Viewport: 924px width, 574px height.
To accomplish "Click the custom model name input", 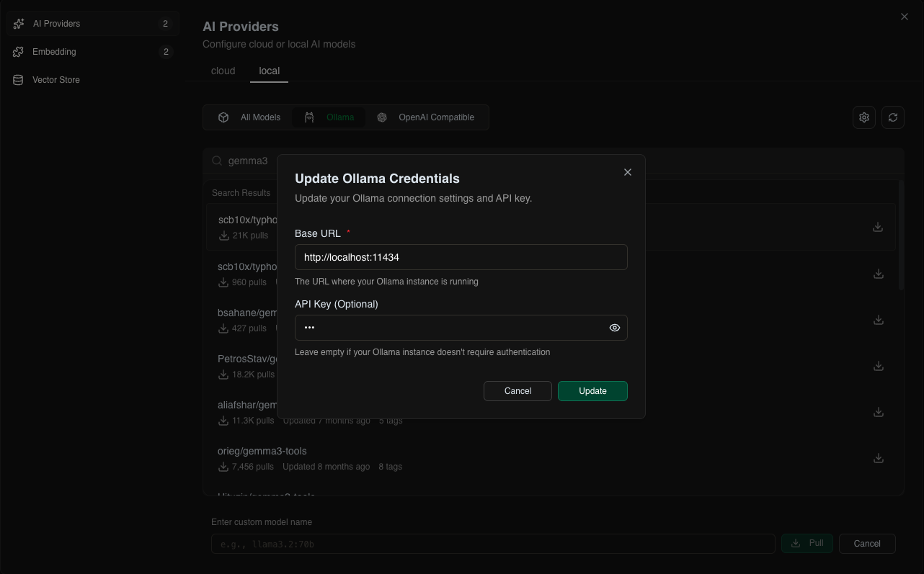I will point(493,544).
